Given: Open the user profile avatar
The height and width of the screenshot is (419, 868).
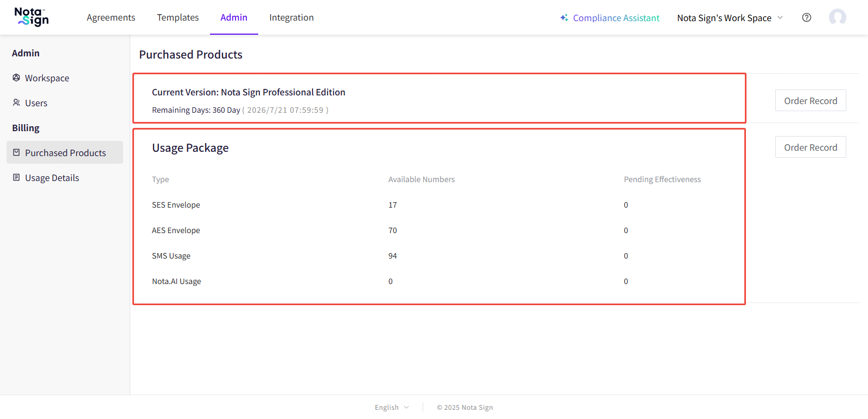Looking at the screenshot, I should click(x=837, y=17).
